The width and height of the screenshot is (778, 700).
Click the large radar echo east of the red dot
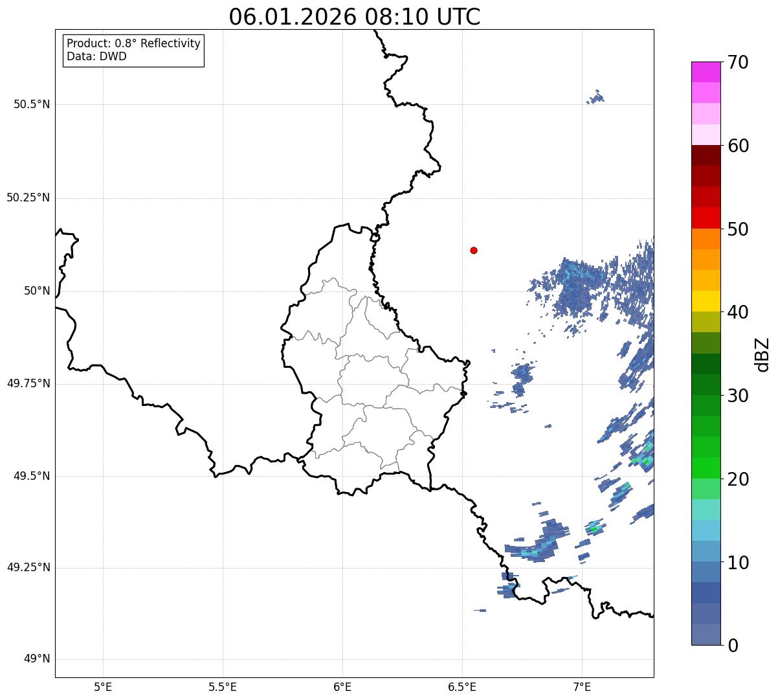575,288
